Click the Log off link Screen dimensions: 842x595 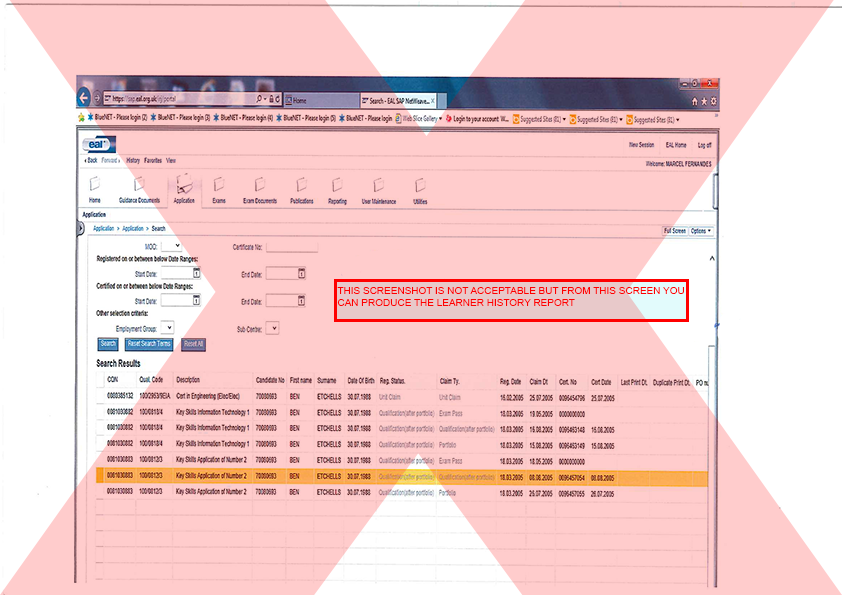705,145
